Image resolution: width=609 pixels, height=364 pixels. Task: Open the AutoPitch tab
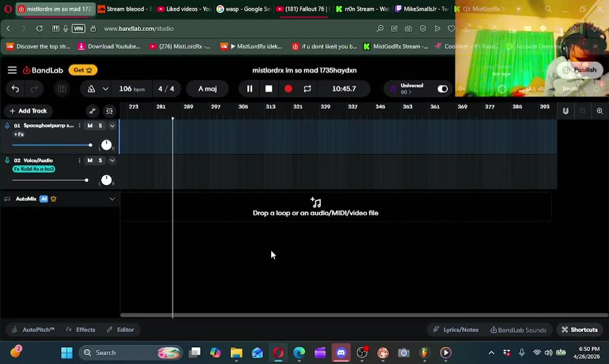click(33, 330)
